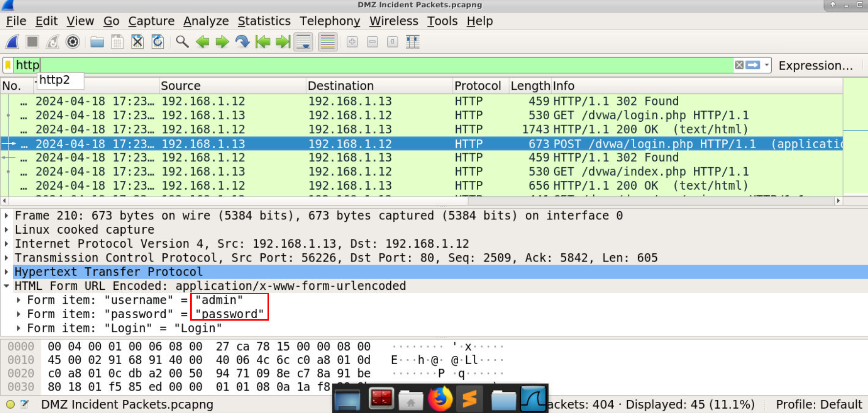Image resolution: width=868 pixels, height=413 pixels.
Task: Close the capture file with X icon
Action: pyautogui.click(x=137, y=42)
